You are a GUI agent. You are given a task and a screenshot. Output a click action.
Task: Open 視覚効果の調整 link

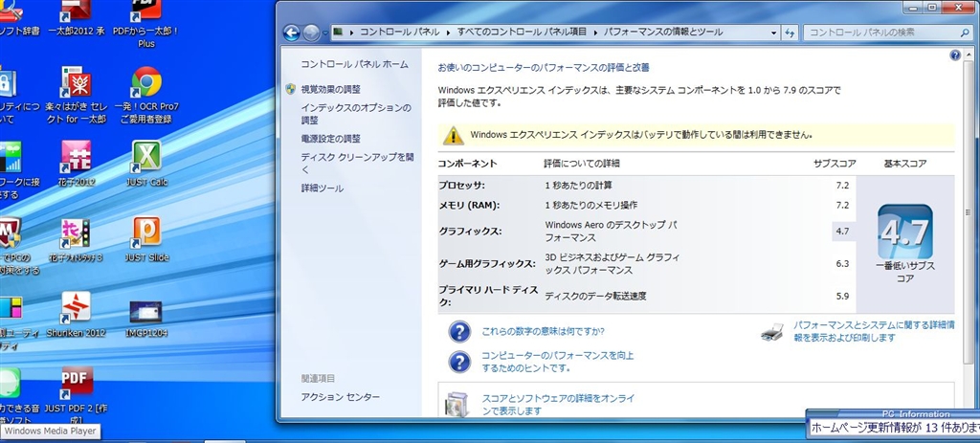coord(330,89)
